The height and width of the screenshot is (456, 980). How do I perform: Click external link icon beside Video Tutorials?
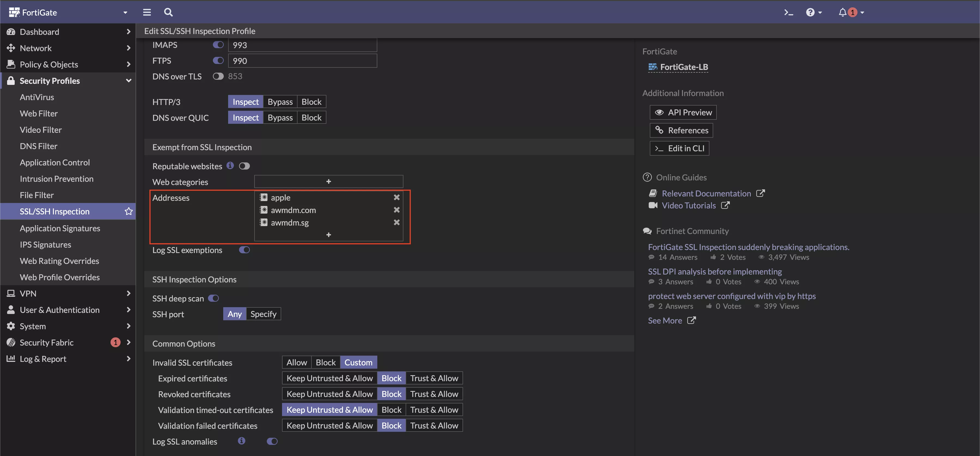click(725, 205)
